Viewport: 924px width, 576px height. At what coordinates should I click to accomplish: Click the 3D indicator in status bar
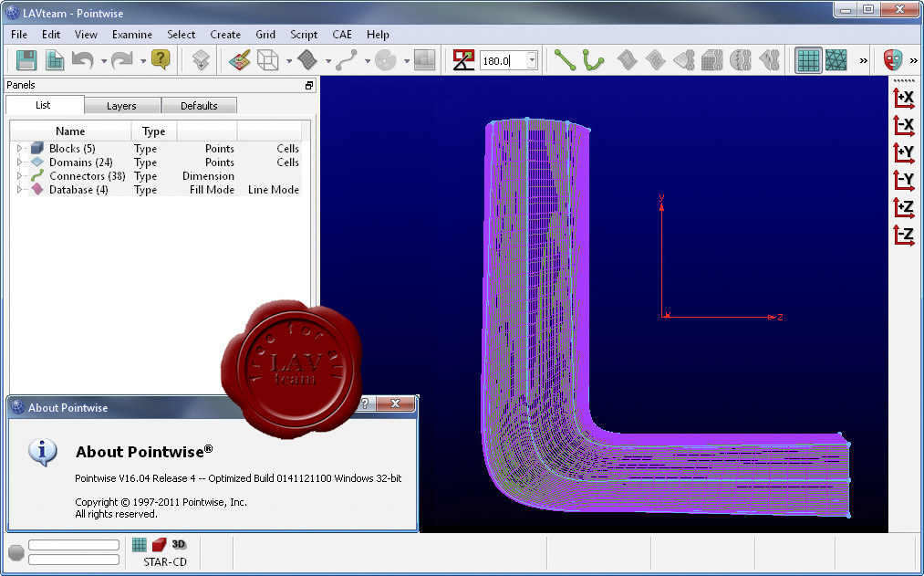(179, 544)
